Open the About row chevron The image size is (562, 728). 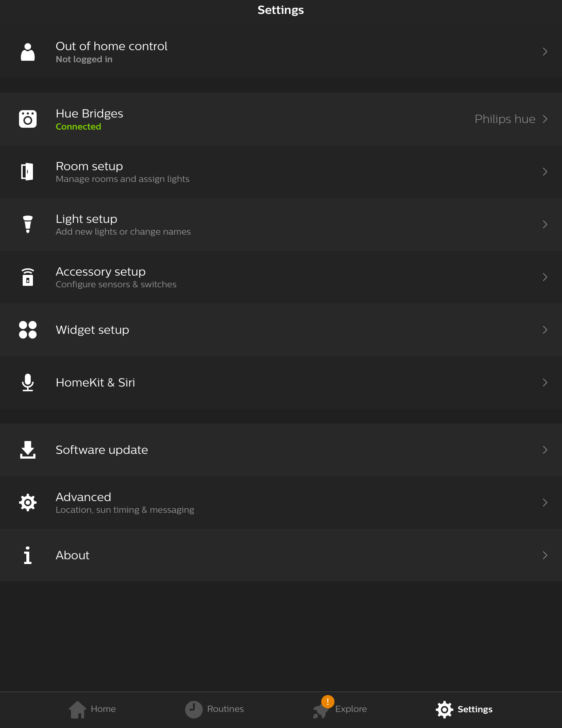pos(545,555)
